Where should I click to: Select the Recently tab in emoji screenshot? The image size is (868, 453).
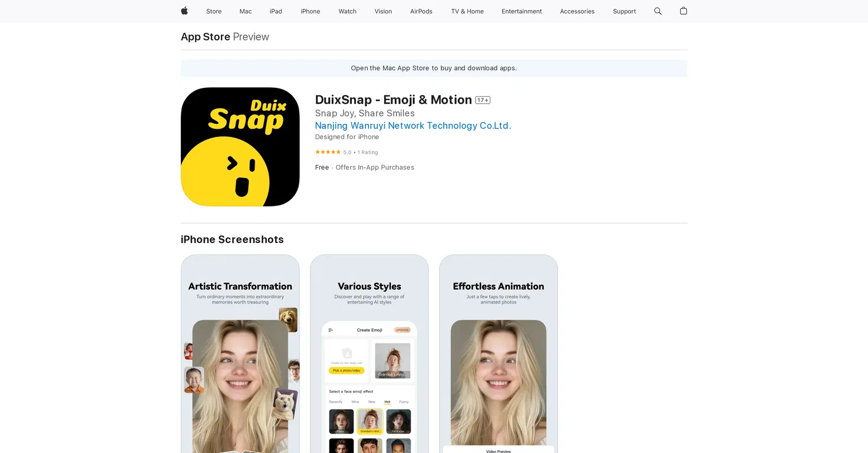336,402
